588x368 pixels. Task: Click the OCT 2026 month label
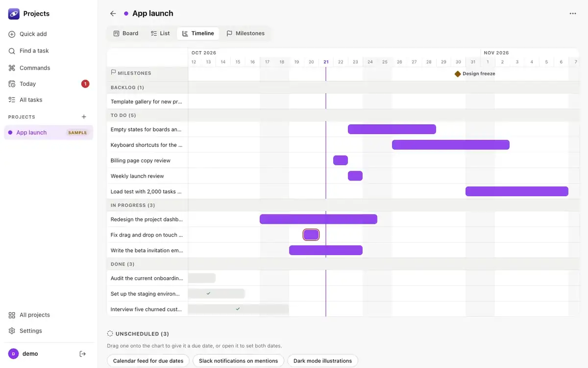[204, 53]
